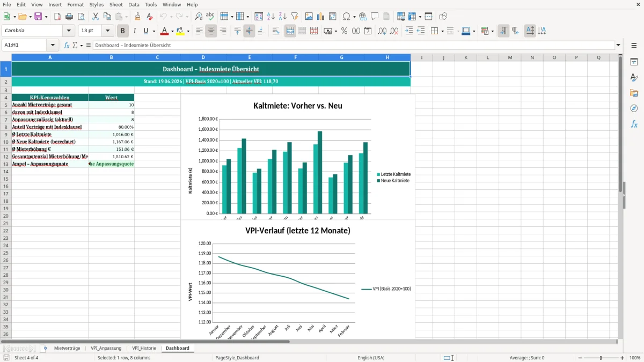
Task: Insert comment icon
Action: tap(375, 17)
